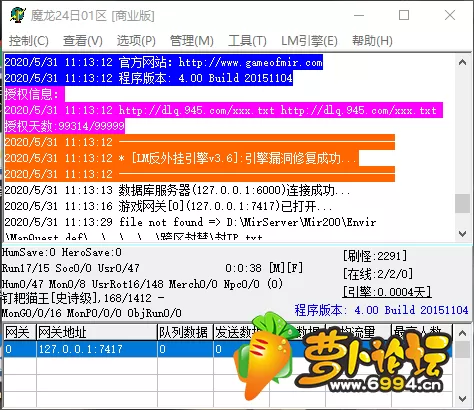Open the 查看(V) menu
Image resolution: width=474 pixels, height=410 pixels.
pyautogui.click(x=83, y=41)
